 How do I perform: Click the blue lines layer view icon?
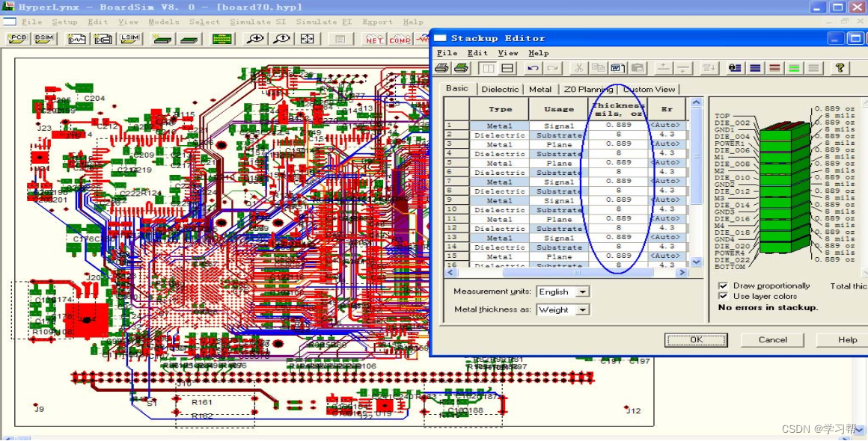(x=755, y=68)
